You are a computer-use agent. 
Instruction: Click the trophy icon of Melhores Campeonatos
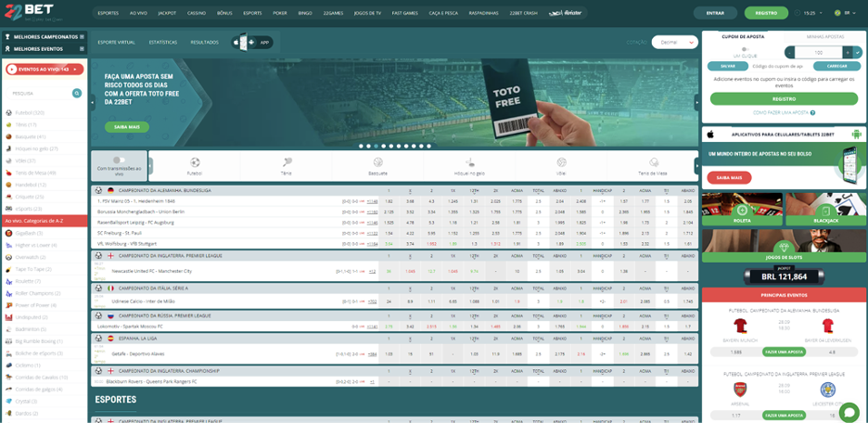pyautogui.click(x=7, y=36)
